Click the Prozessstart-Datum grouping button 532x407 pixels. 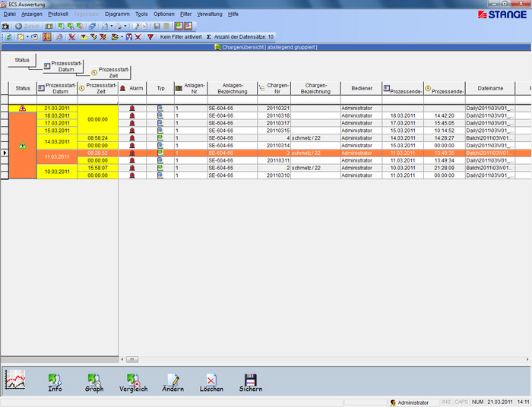pyautogui.click(x=63, y=66)
